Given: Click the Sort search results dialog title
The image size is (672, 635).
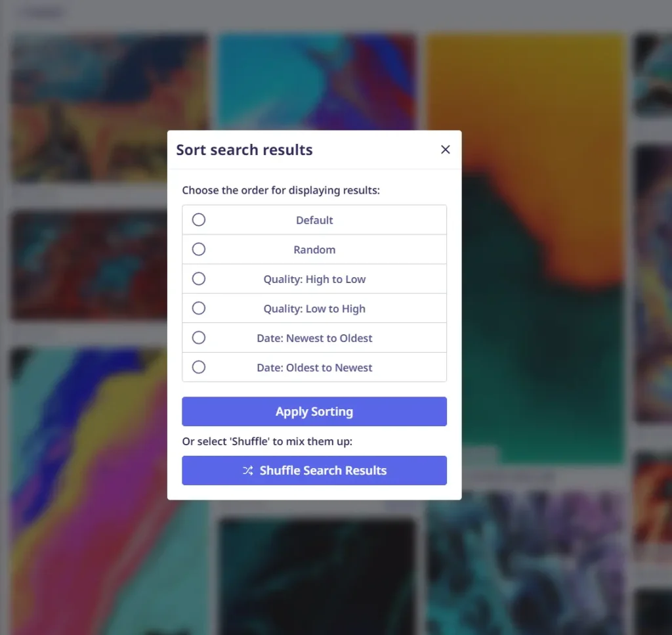Looking at the screenshot, I should (x=244, y=150).
